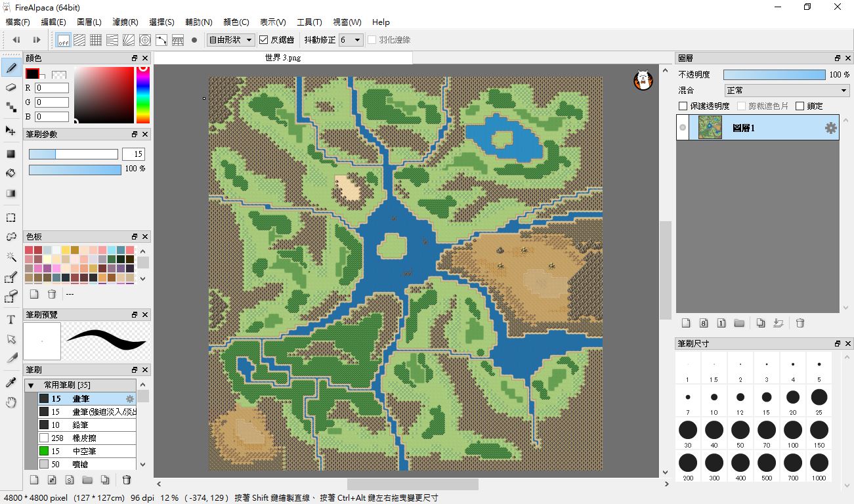Add a new layer folder

pyautogui.click(x=739, y=323)
